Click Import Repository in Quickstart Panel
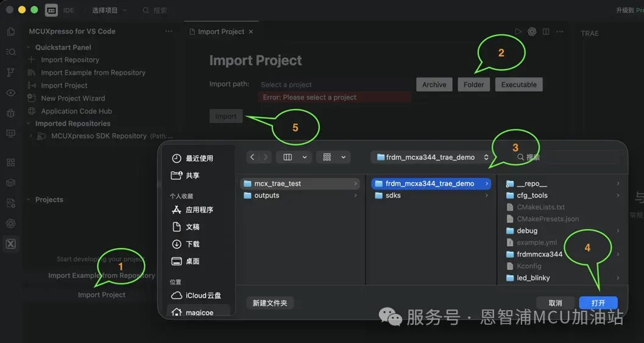644x343 pixels. 70,60
